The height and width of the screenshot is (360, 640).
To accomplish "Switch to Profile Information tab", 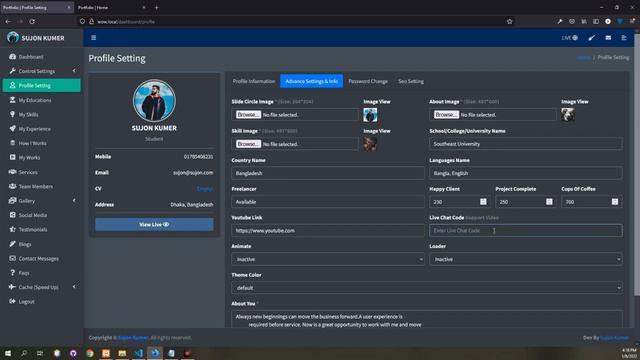I will 254,81.
